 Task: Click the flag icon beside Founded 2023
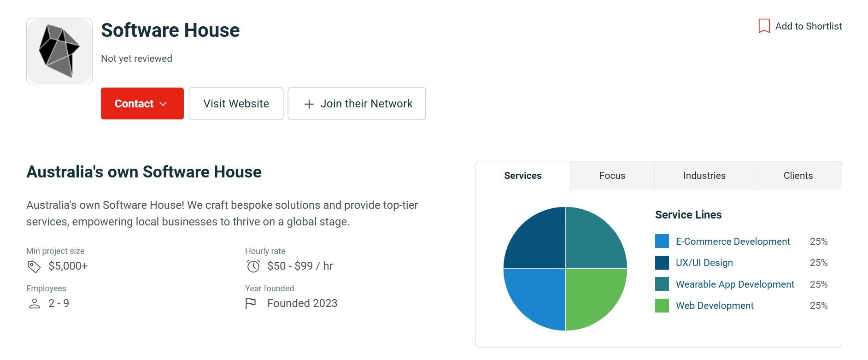(x=251, y=303)
